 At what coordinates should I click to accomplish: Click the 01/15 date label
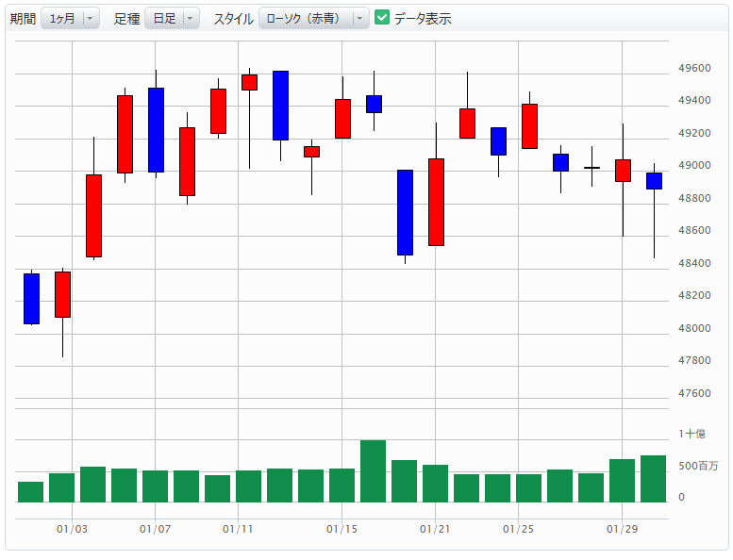[342, 530]
